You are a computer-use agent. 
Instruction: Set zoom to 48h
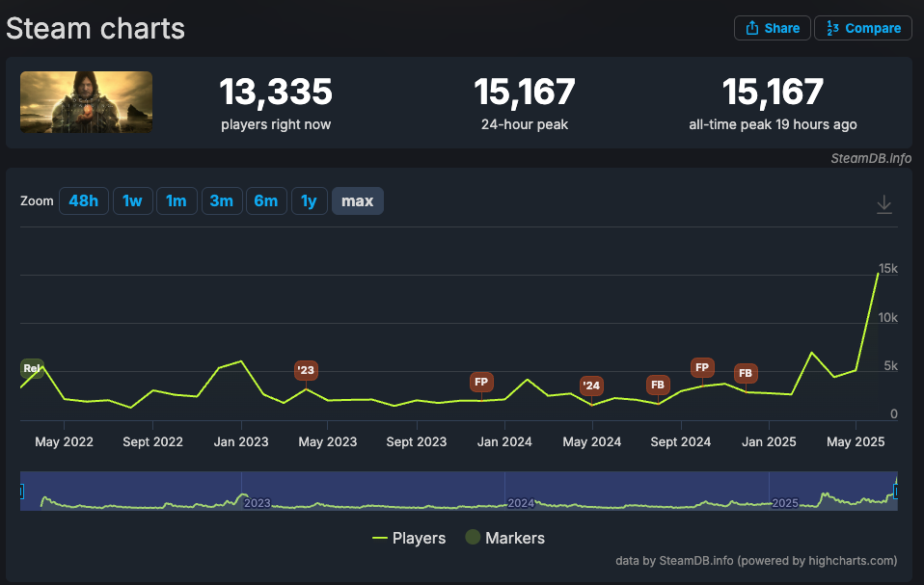click(x=84, y=200)
